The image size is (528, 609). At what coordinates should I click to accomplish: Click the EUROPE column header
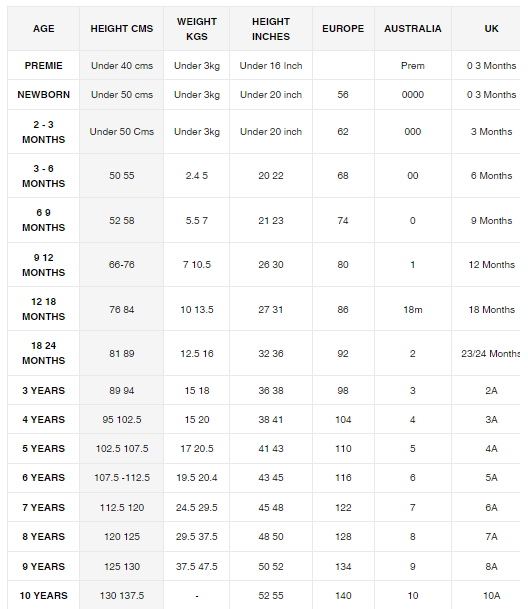(x=343, y=29)
